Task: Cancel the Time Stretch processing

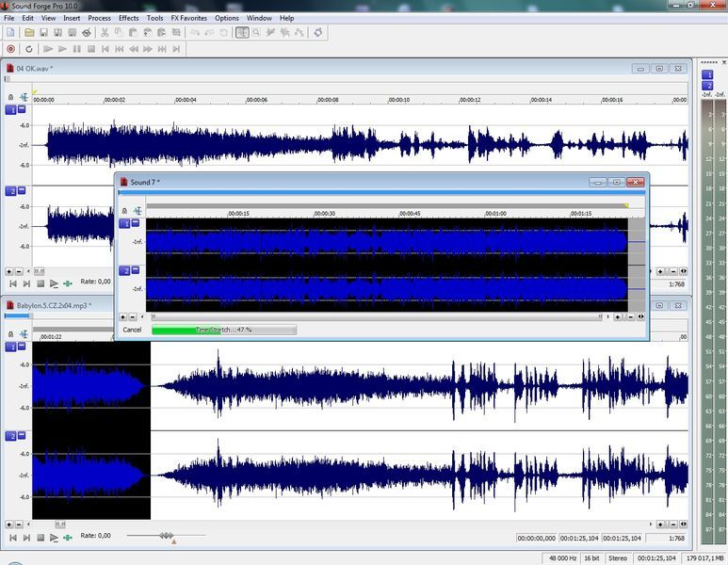Action: click(x=132, y=330)
